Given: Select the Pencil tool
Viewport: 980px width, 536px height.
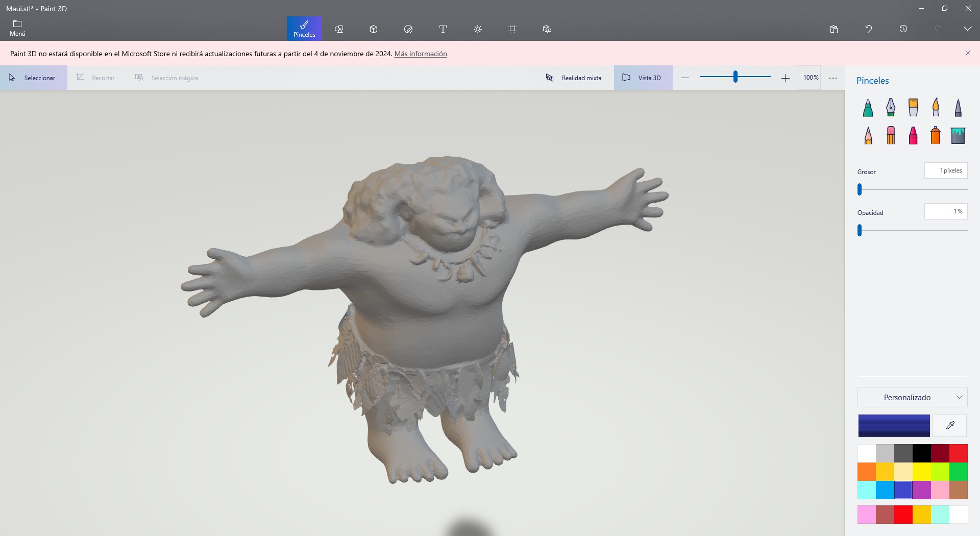Looking at the screenshot, I should coord(868,135).
